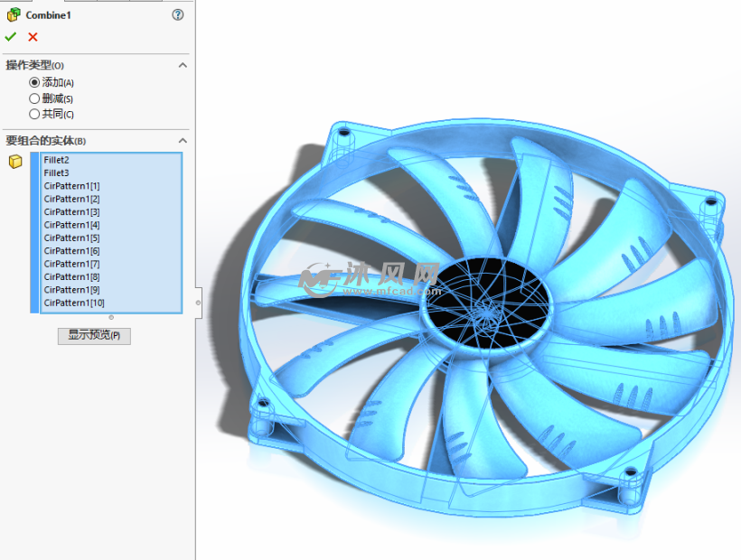This screenshot has height=560, width=741.
Task: Accept the Combine1 feature with green checkmark
Action: pos(11,36)
